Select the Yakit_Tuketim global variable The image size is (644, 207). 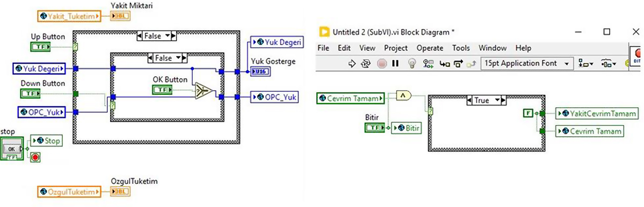coord(69,16)
